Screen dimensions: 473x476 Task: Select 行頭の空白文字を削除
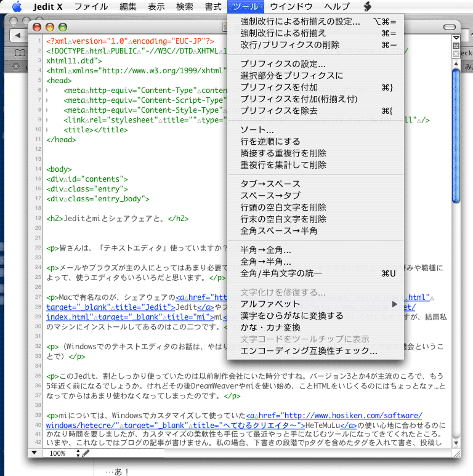pyautogui.click(x=316, y=208)
